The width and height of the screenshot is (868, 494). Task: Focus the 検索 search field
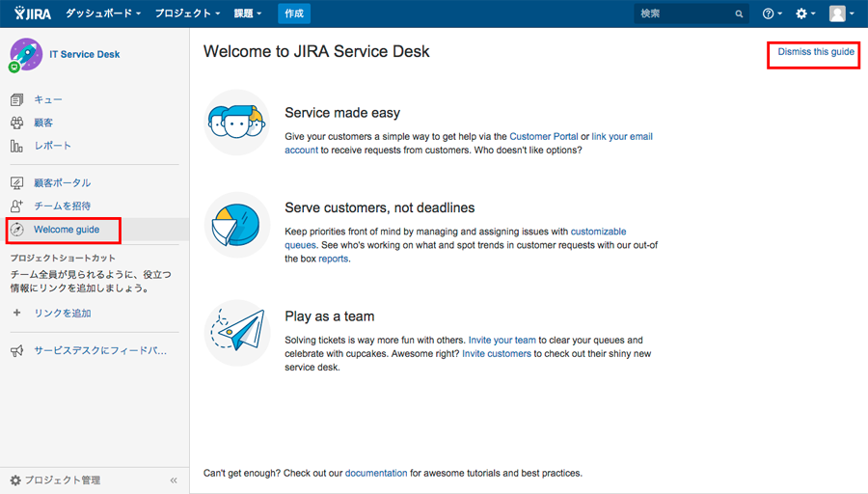pyautogui.click(x=691, y=14)
